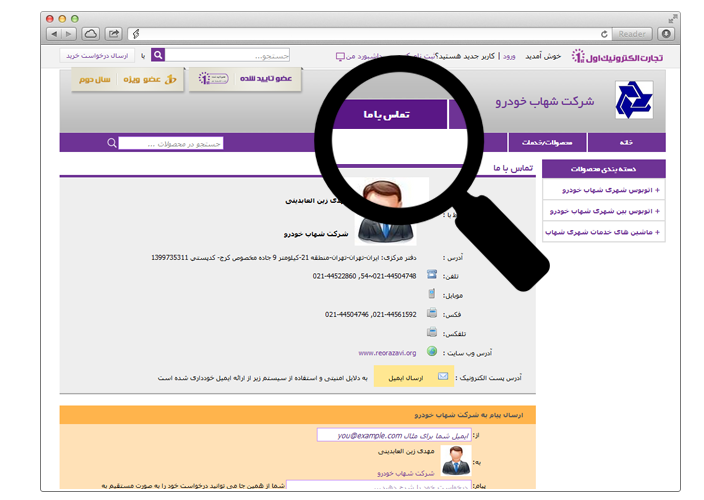This screenshot has width=704, height=500.
Task: Expand اتوبوس شهری شهاب خودرو category
Action: pyautogui.click(x=604, y=190)
